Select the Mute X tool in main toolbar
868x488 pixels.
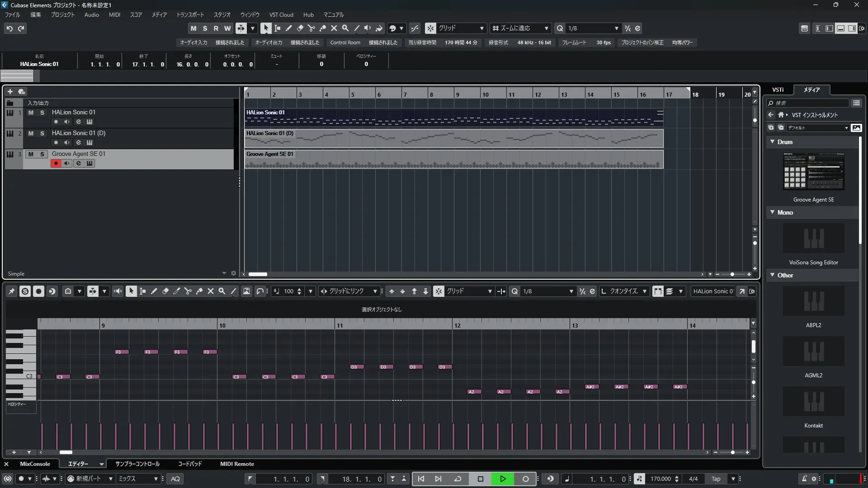pos(334,28)
